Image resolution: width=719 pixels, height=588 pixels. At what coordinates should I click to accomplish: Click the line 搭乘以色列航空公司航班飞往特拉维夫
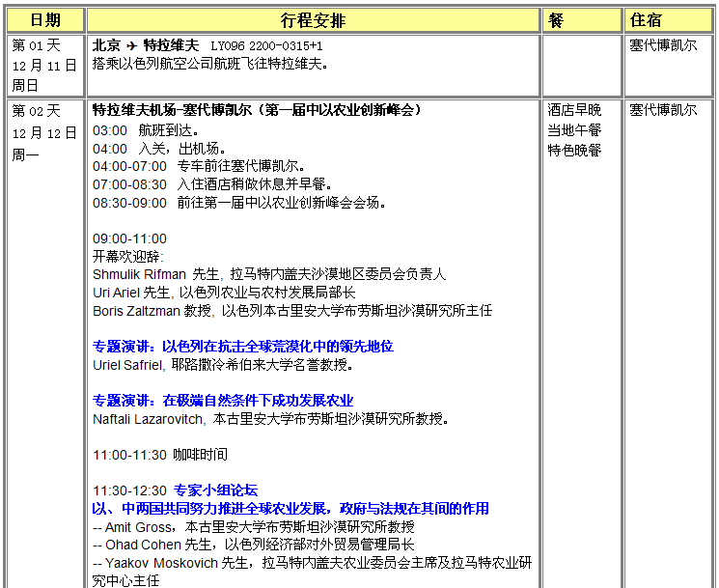[209, 64]
